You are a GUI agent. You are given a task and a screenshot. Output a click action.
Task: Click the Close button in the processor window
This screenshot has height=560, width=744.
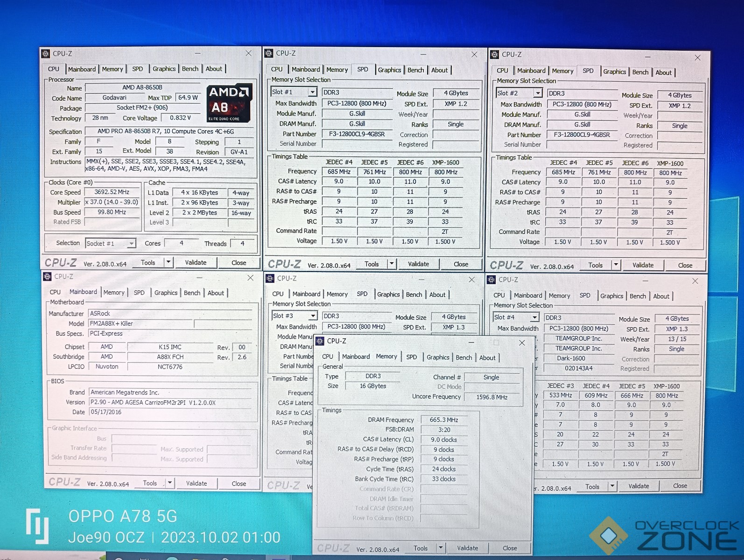pos(239,263)
